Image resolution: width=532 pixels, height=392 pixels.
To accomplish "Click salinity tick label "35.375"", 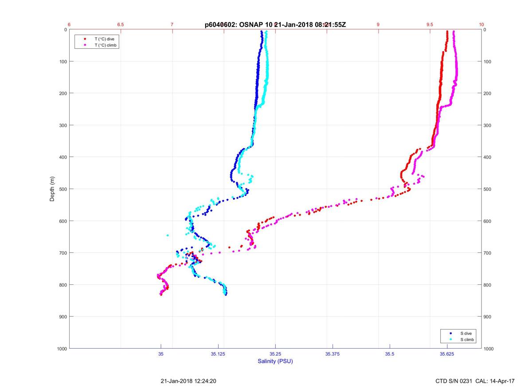I will [x=332, y=354].
